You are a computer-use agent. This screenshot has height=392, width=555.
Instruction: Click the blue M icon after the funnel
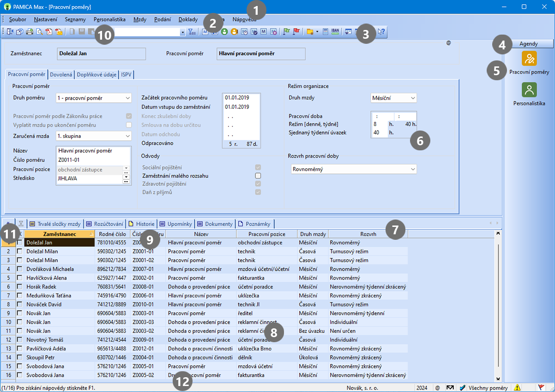tap(205, 32)
